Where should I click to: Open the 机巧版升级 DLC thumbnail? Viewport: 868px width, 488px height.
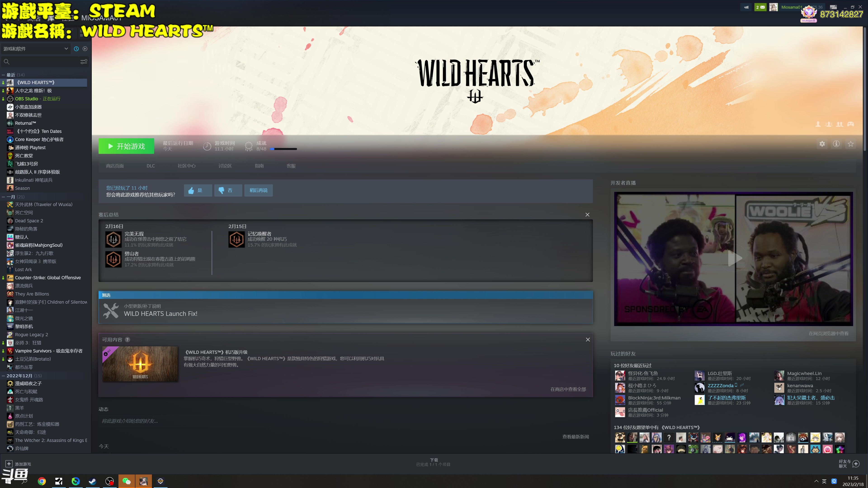click(x=140, y=364)
